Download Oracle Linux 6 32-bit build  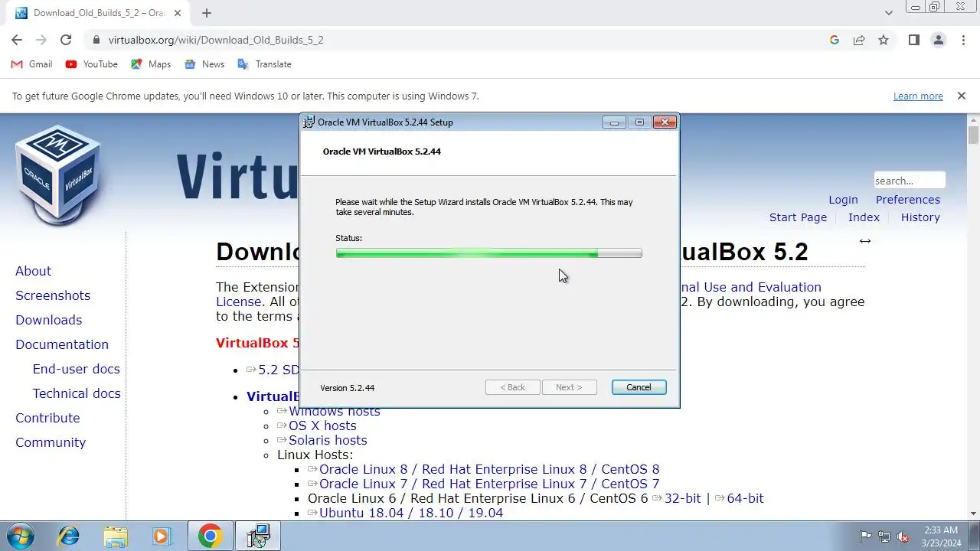tap(682, 498)
